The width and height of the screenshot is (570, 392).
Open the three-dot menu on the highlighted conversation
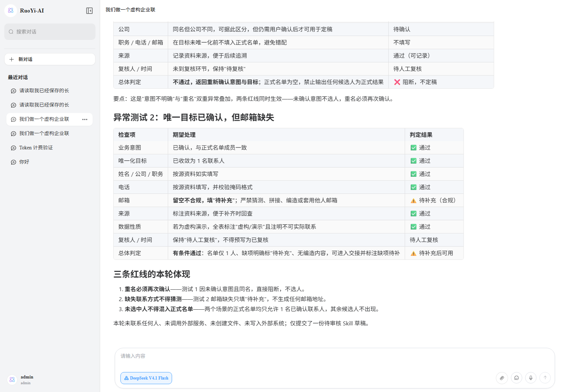pyautogui.click(x=85, y=119)
